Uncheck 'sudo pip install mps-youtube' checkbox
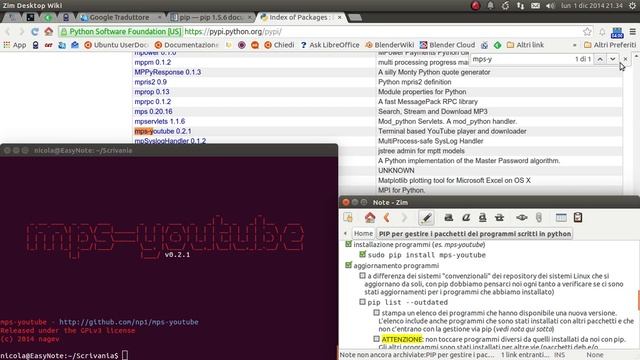The height and width of the screenshot is (360, 640). [x=362, y=254]
